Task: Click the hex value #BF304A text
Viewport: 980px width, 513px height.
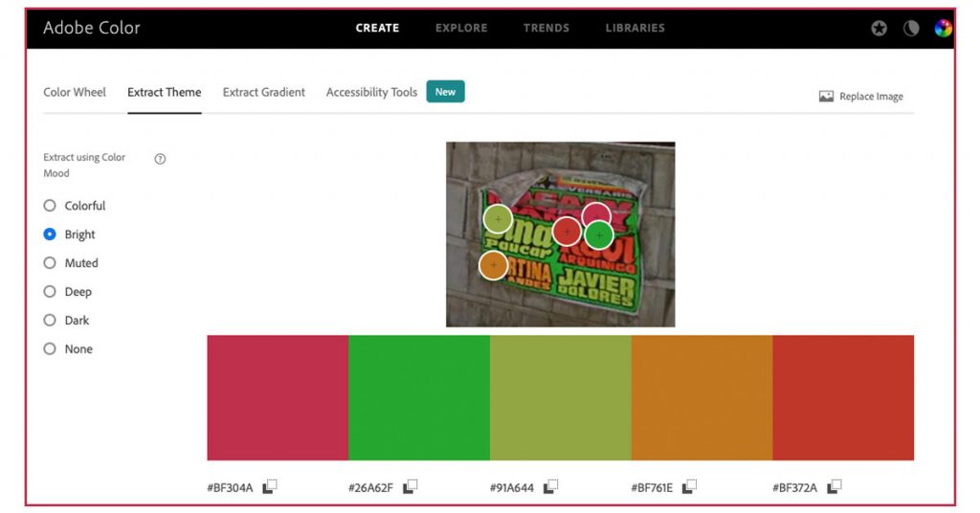Action: tap(230, 488)
